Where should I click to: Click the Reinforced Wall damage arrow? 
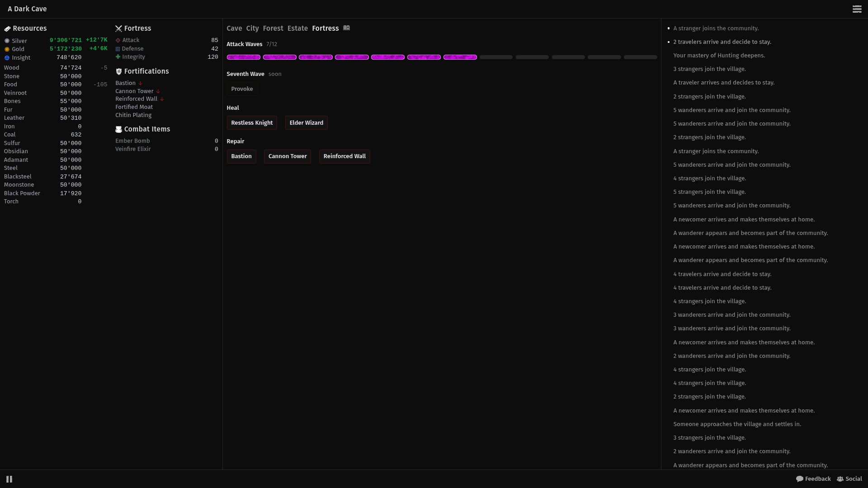(162, 99)
